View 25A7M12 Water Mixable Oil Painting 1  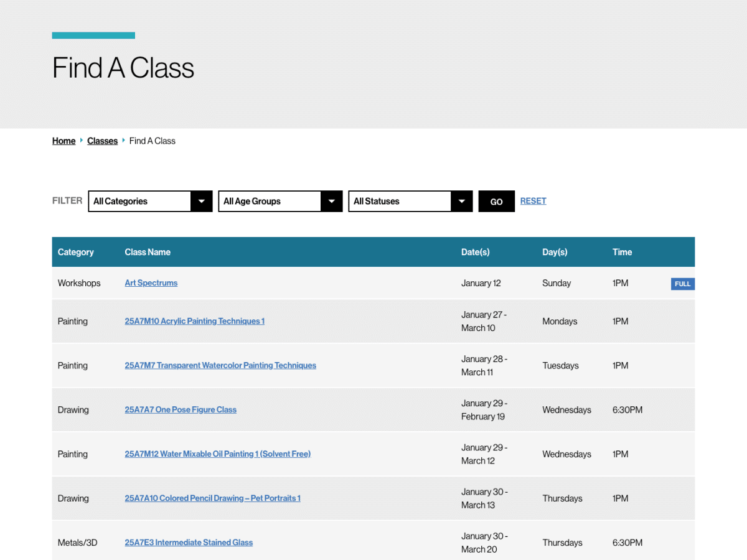pos(217,454)
